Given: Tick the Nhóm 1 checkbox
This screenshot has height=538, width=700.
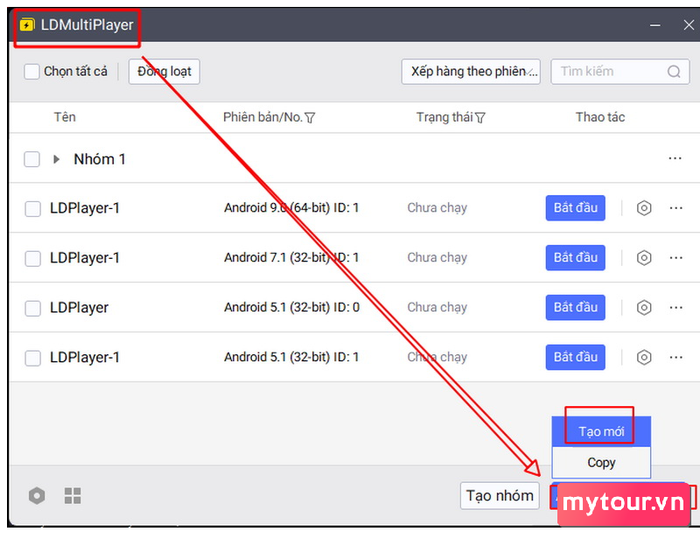Looking at the screenshot, I should 32,159.
